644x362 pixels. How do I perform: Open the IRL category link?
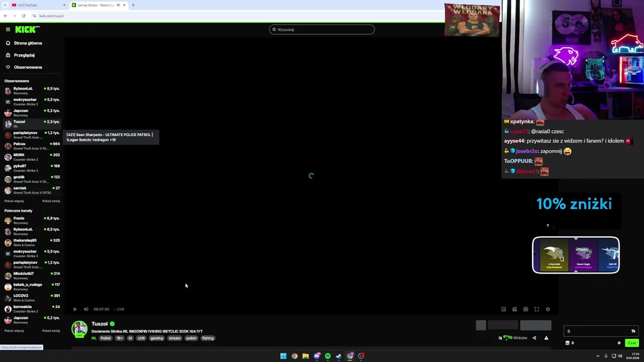(x=94, y=338)
